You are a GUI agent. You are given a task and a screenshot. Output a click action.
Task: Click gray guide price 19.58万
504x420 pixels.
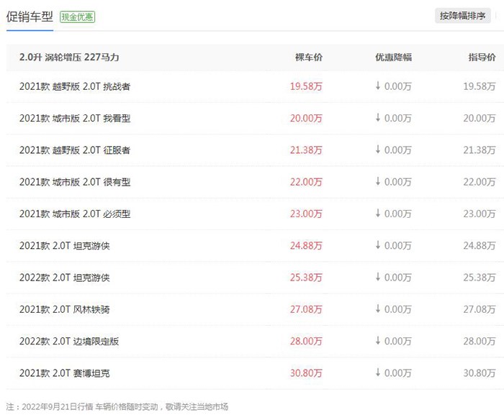click(x=480, y=86)
